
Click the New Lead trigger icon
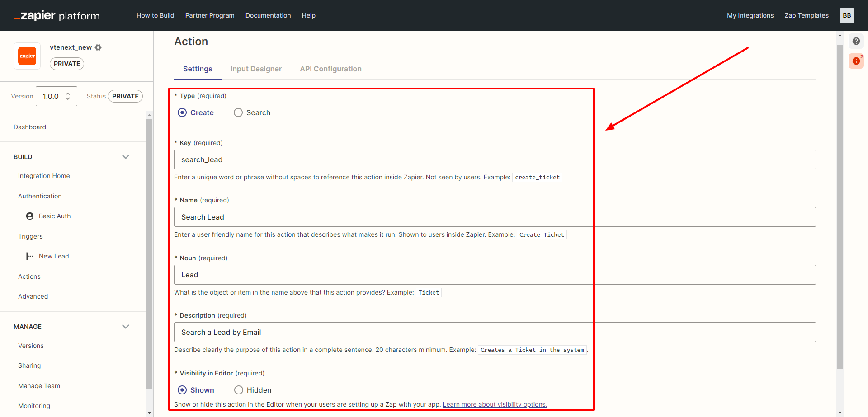click(x=30, y=256)
